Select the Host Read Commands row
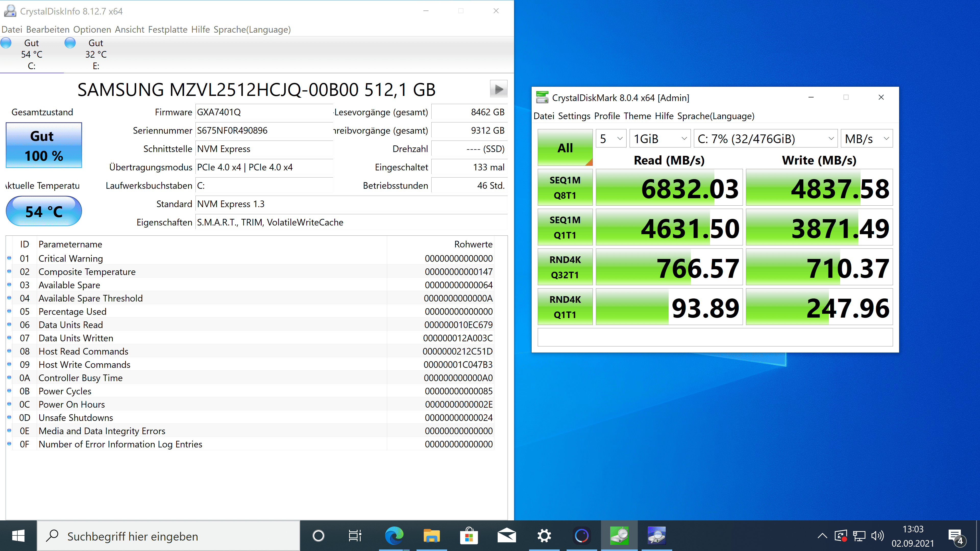980x551 pixels. pos(250,351)
